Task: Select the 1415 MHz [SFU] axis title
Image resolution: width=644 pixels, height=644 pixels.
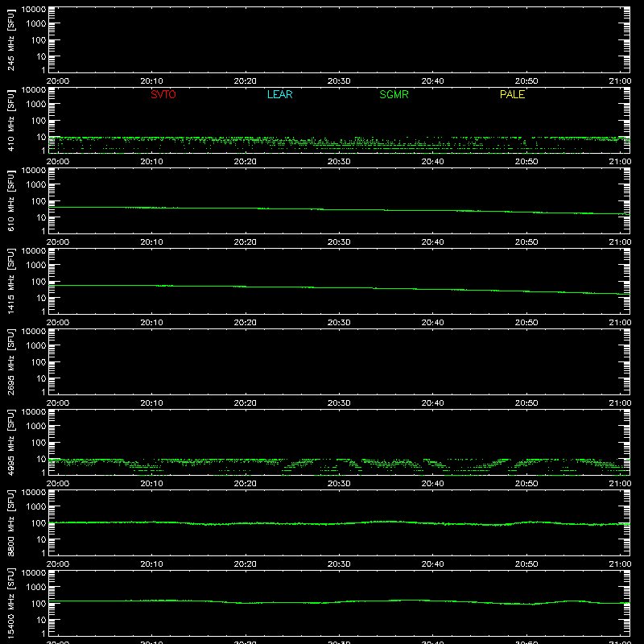Action: pyautogui.click(x=10, y=281)
